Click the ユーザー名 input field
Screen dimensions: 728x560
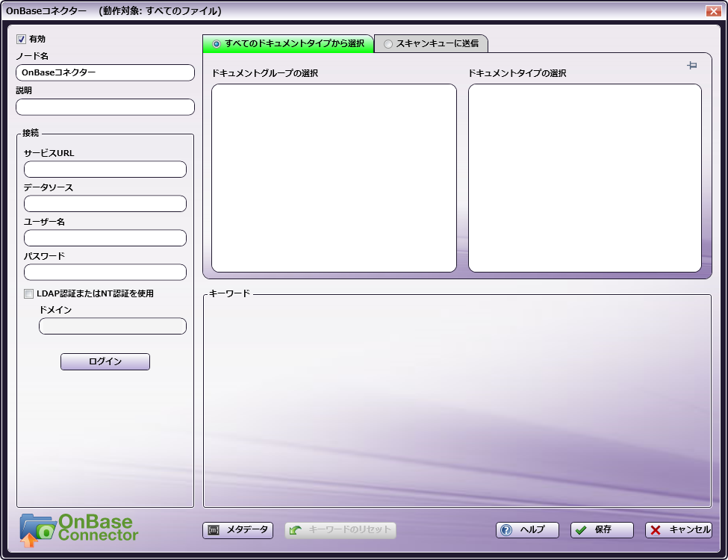coord(105,237)
